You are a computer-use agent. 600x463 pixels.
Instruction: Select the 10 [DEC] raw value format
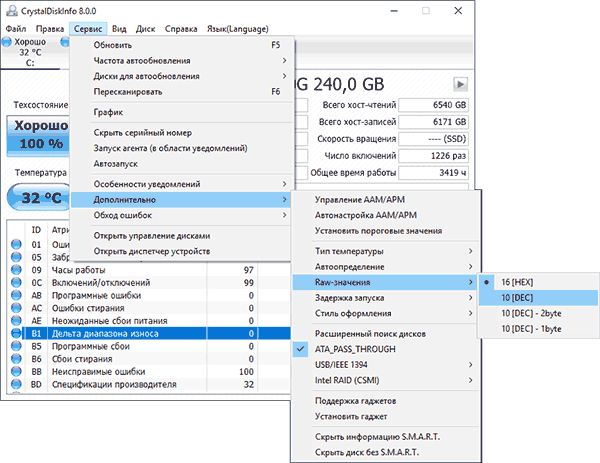(538, 298)
